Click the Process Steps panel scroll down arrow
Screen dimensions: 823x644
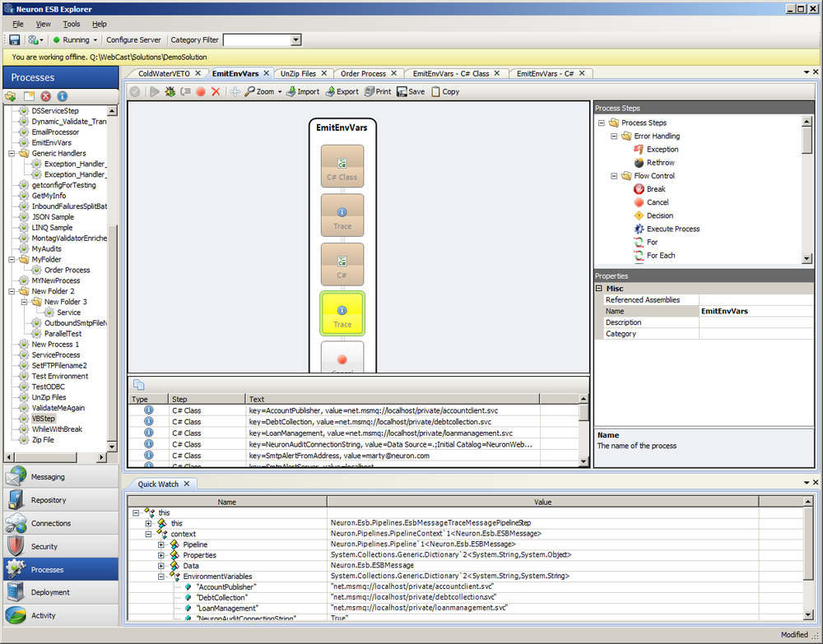pos(807,258)
